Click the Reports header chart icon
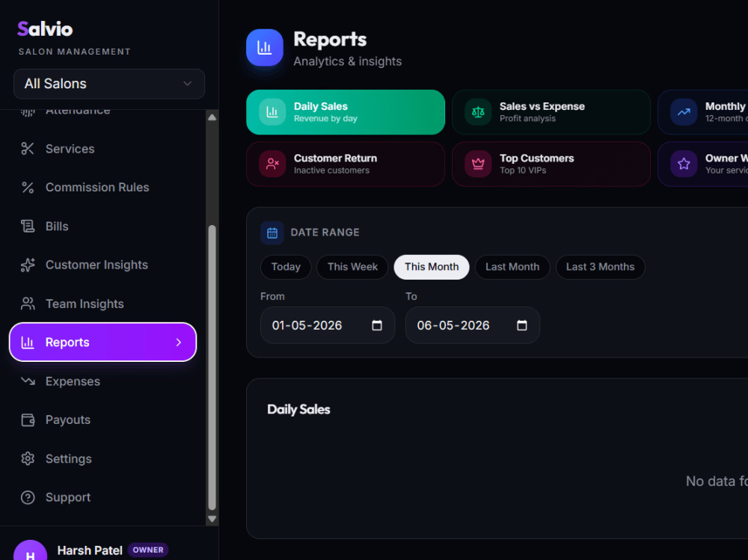The width and height of the screenshot is (748, 560). (x=265, y=47)
